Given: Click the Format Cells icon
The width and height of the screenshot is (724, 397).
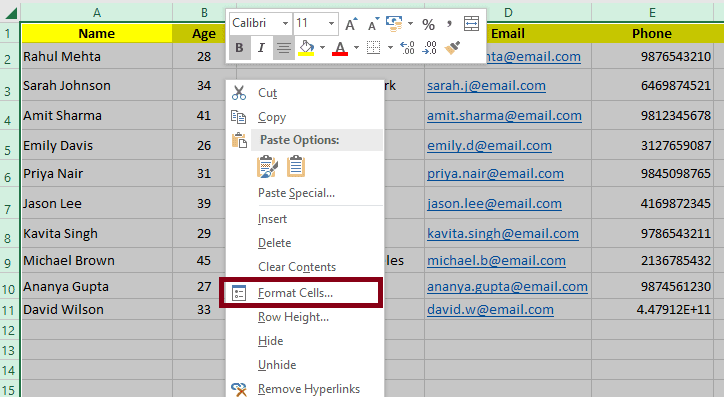Looking at the screenshot, I should [239, 293].
